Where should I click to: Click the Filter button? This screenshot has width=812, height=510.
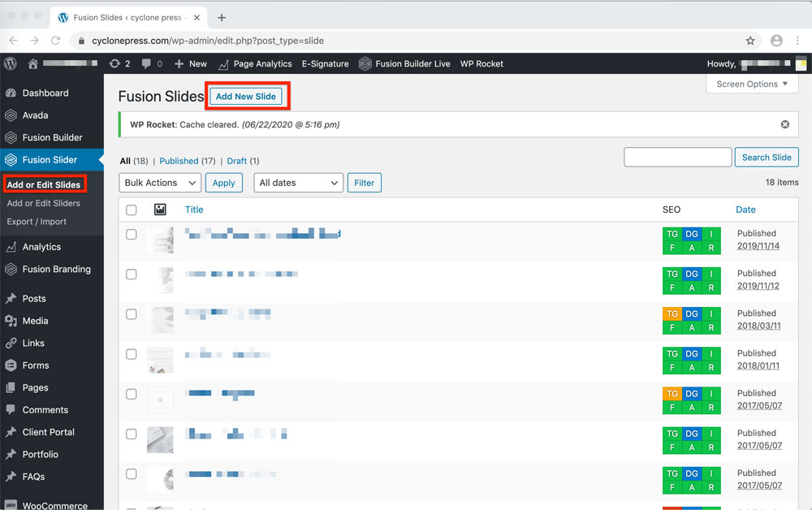pos(364,183)
